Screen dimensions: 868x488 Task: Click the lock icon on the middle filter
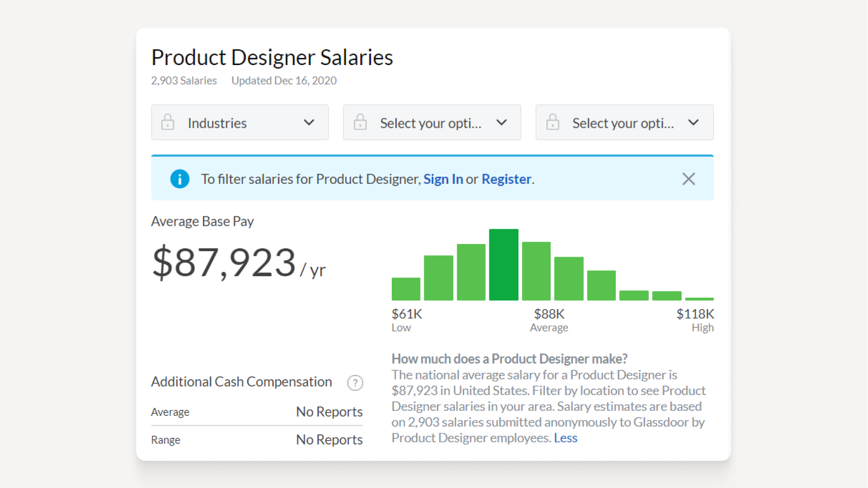coord(360,122)
